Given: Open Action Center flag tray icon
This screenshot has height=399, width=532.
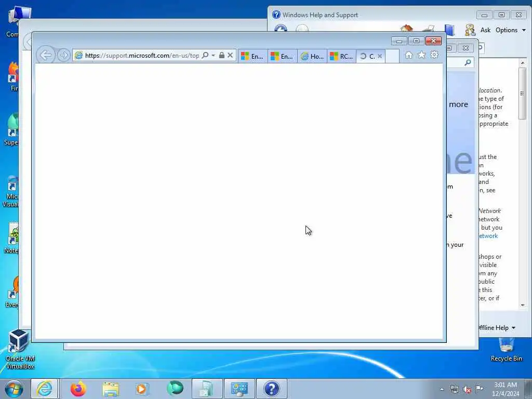Looking at the screenshot, I should pos(479,389).
